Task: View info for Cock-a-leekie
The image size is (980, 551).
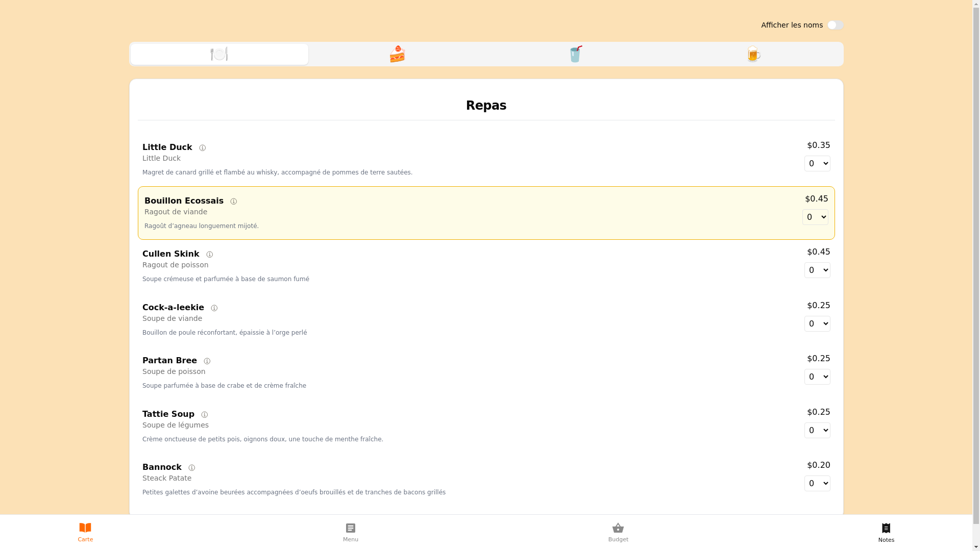Action: point(214,308)
